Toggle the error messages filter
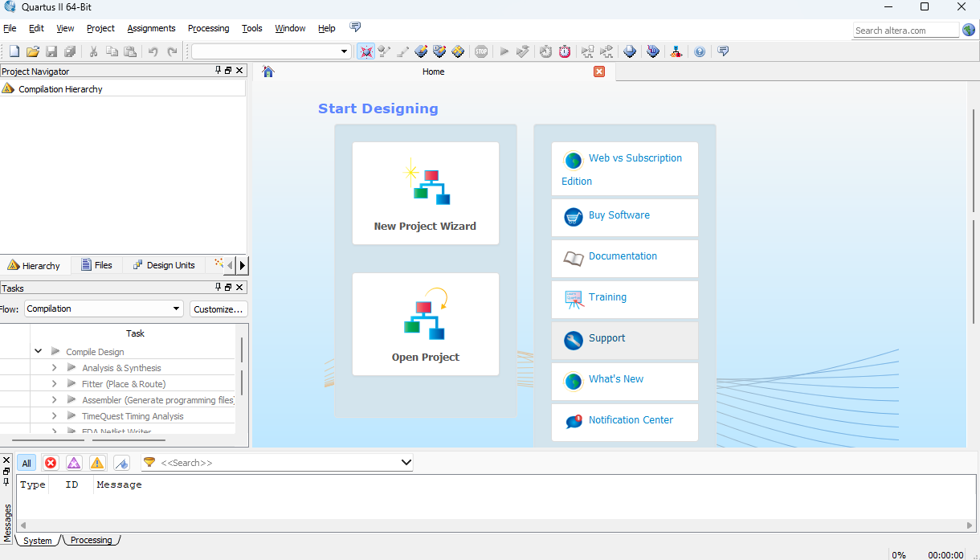This screenshot has height=560, width=980. click(x=51, y=463)
